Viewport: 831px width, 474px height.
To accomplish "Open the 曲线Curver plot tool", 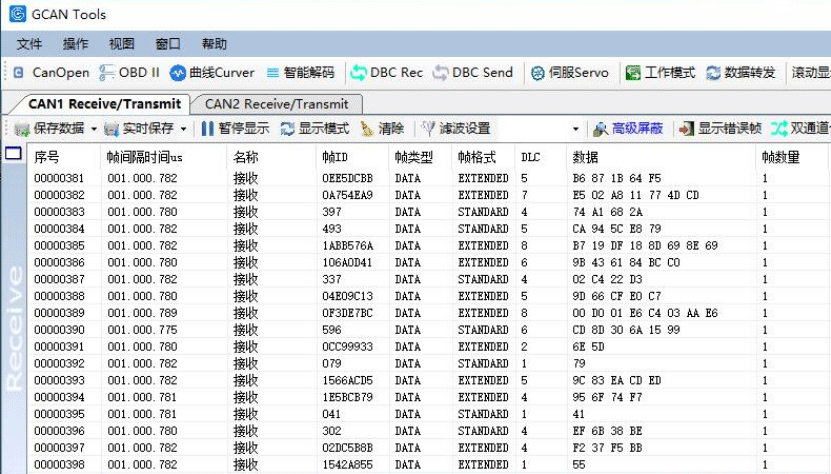I will pyautogui.click(x=211, y=73).
